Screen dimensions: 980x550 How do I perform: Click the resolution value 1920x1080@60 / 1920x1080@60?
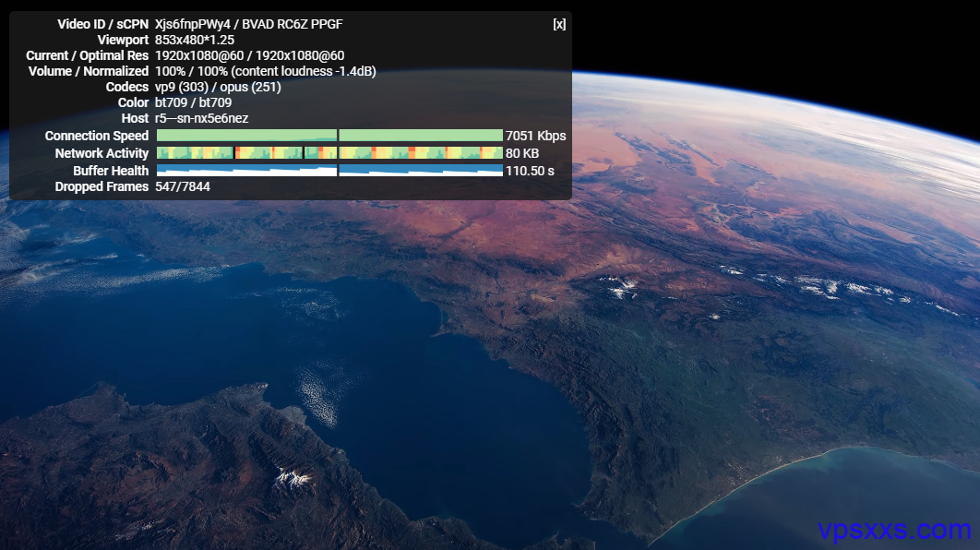point(249,55)
